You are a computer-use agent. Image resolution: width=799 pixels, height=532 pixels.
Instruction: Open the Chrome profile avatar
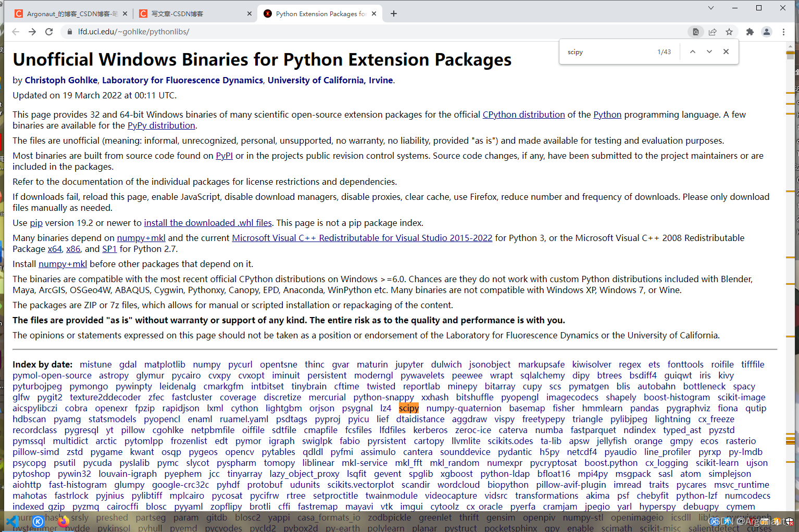coord(767,32)
